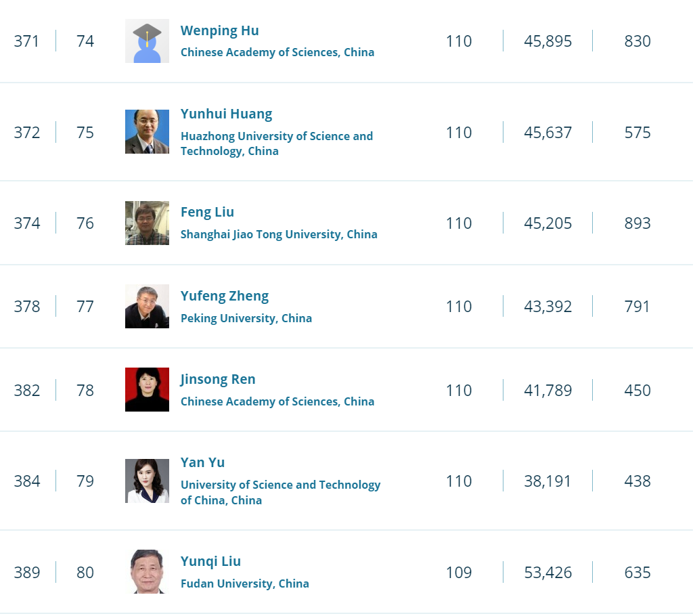Open Yunqi Liu's profile photo
Screen dimensions: 695x616
(x=147, y=572)
